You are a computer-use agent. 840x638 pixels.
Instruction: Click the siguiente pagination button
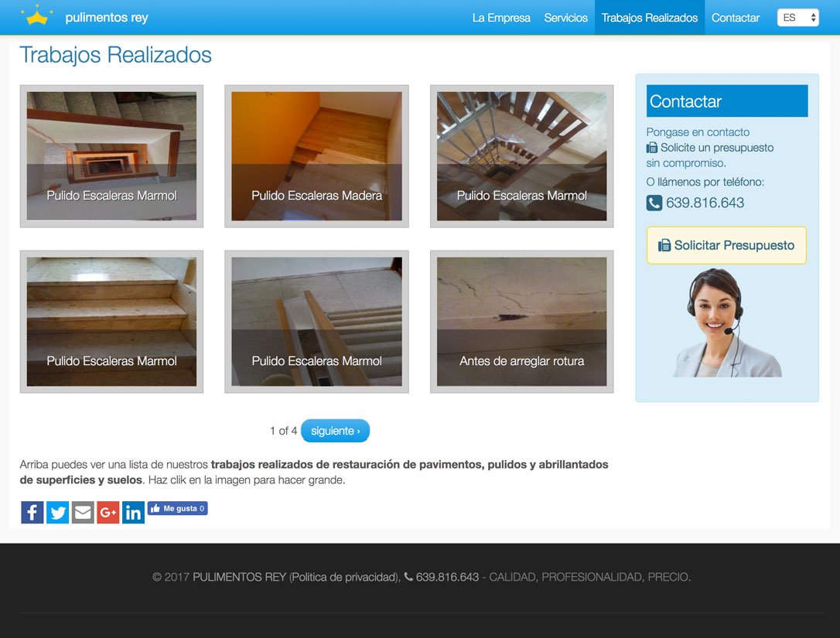click(x=335, y=431)
